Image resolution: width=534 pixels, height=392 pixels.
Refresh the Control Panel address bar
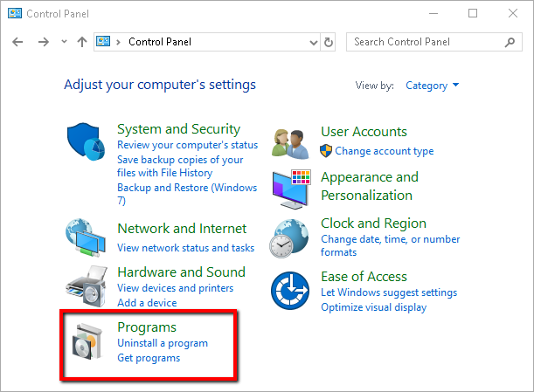329,42
